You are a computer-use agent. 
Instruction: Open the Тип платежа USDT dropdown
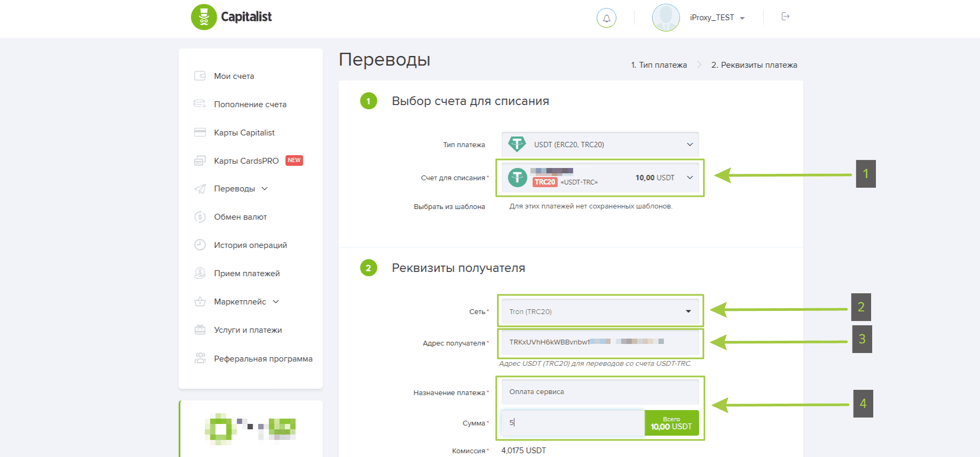click(600, 145)
